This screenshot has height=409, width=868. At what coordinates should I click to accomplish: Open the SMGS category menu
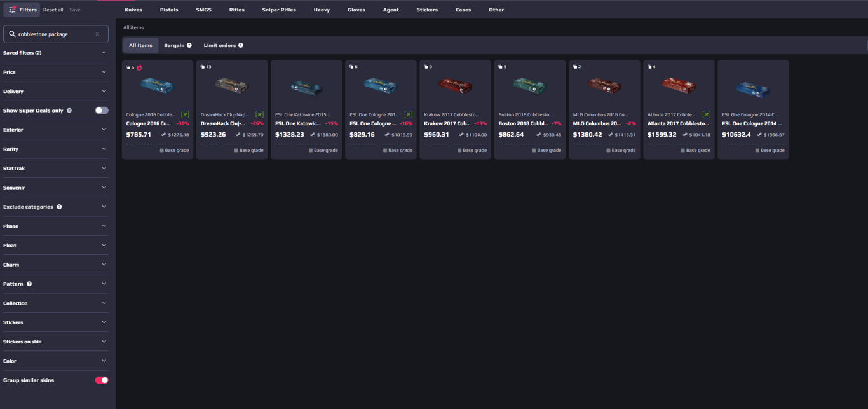pos(203,10)
